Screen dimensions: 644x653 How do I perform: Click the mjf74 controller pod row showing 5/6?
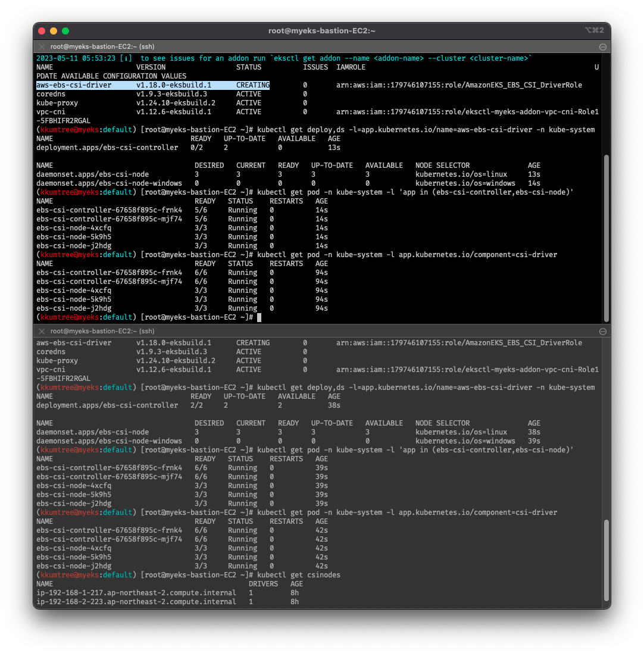(182, 219)
